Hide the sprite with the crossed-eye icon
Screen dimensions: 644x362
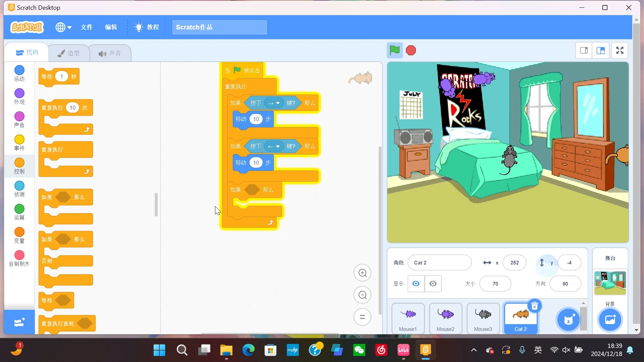click(433, 284)
